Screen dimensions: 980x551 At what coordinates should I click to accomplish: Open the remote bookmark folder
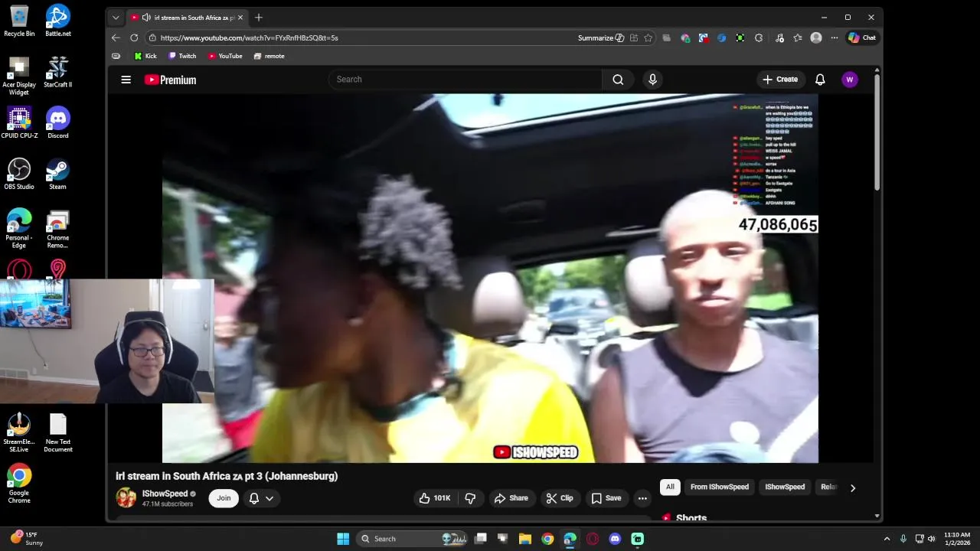(269, 56)
